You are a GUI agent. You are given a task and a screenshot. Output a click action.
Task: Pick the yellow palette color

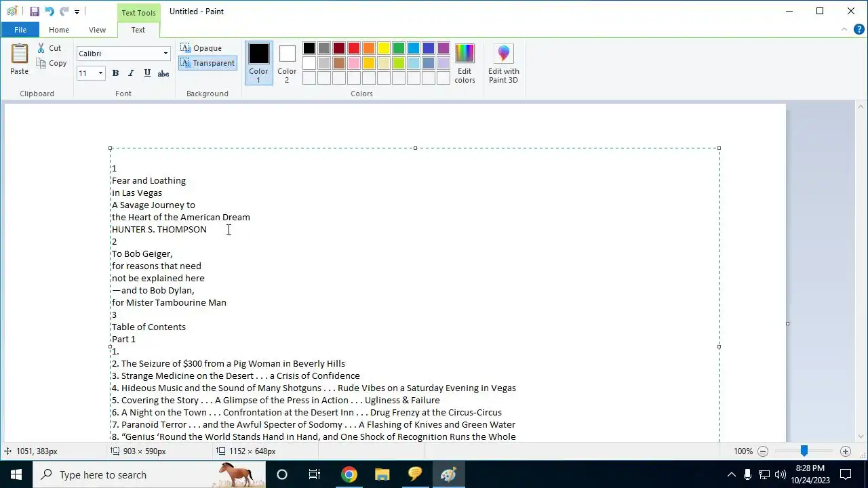(x=384, y=48)
